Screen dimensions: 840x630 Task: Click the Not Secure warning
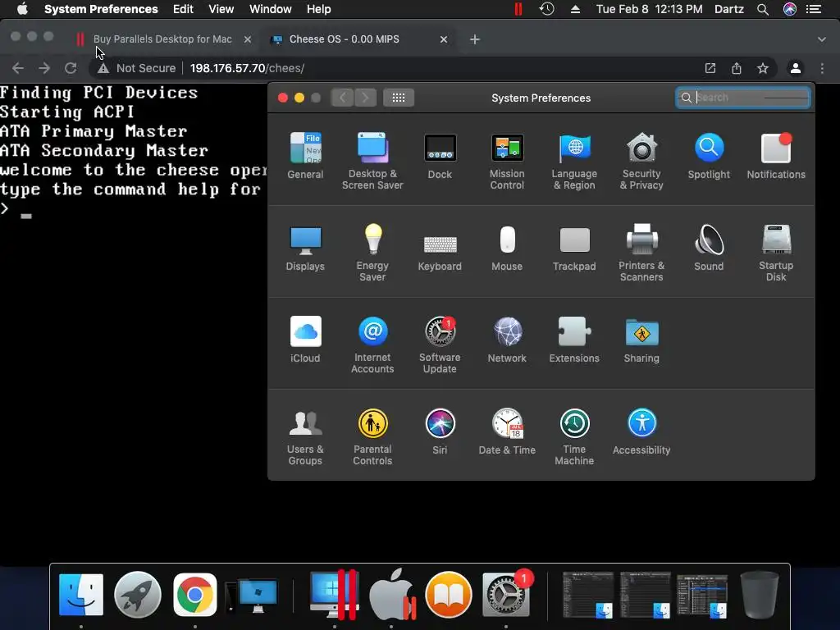pyautogui.click(x=137, y=68)
